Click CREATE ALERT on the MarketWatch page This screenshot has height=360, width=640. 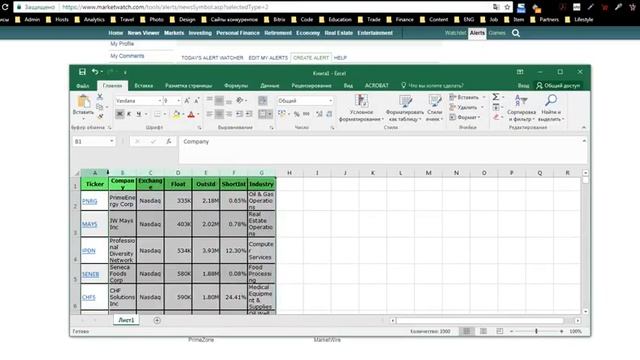coord(311,58)
